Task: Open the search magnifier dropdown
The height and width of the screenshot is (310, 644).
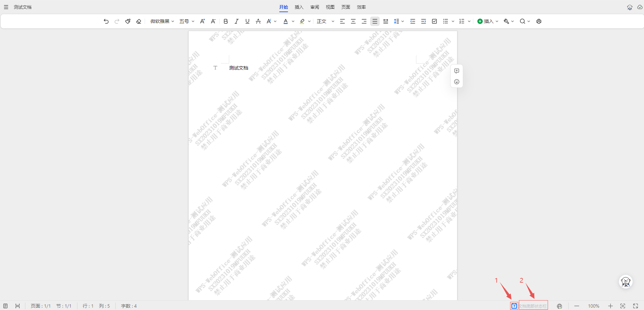Action: point(525,21)
